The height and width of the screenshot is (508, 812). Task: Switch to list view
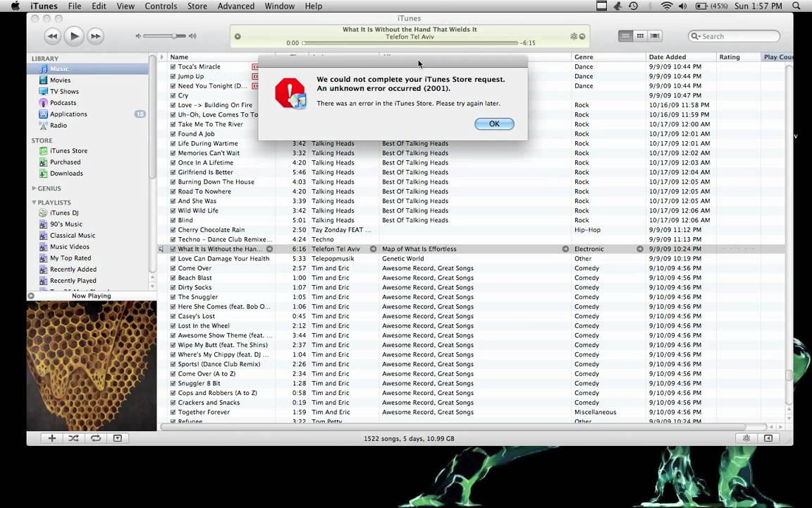click(x=626, y=36)
